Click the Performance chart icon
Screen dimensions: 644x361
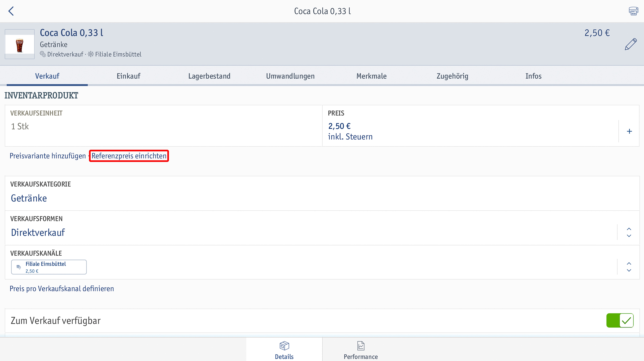tap(361, 346)
